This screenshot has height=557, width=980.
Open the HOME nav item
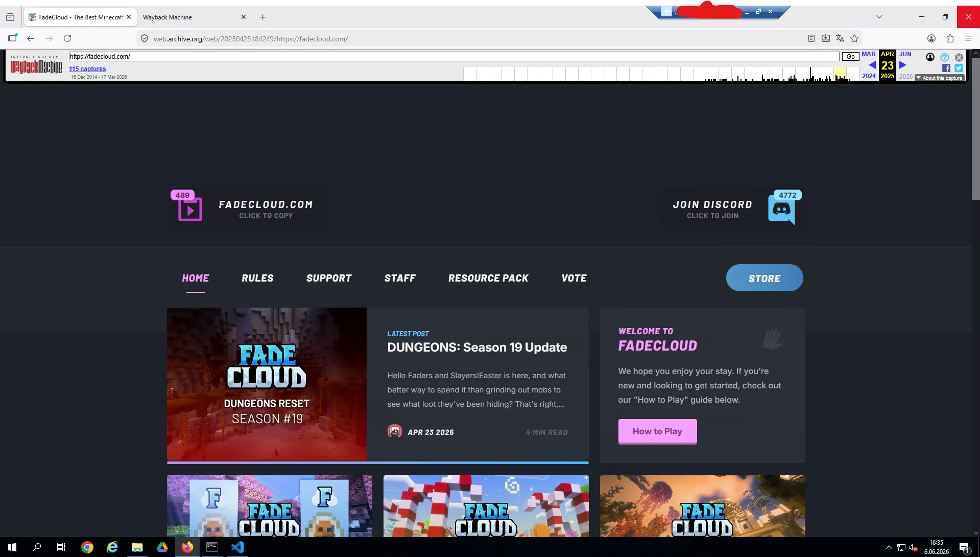[x=196, y=278]
